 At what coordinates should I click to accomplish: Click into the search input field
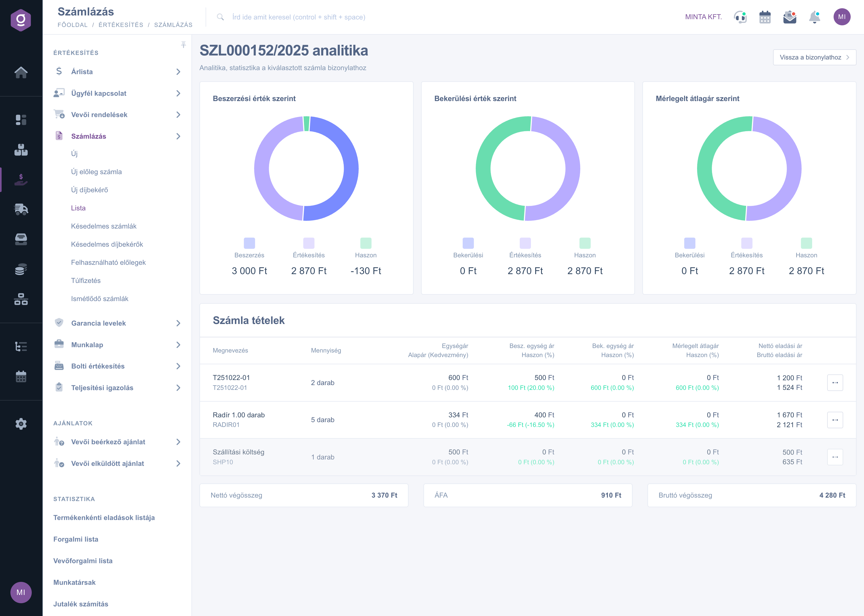point(298,17)
